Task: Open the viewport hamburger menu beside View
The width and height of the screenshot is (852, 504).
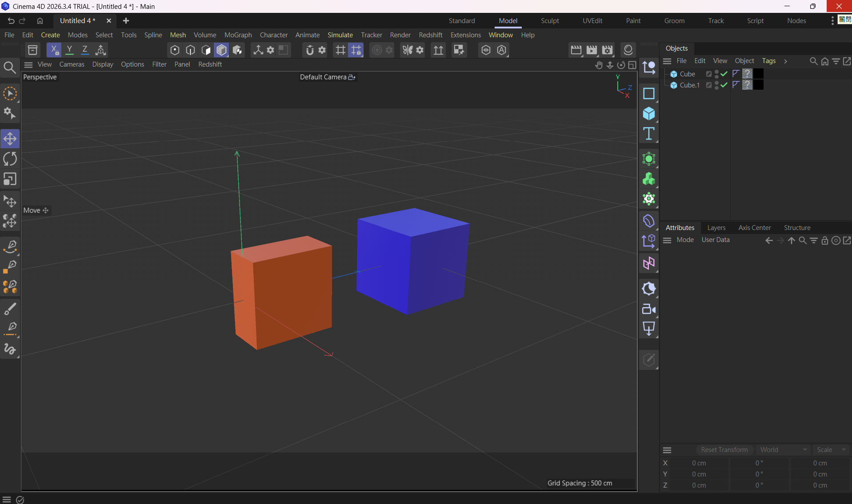Action: [28, 64]
